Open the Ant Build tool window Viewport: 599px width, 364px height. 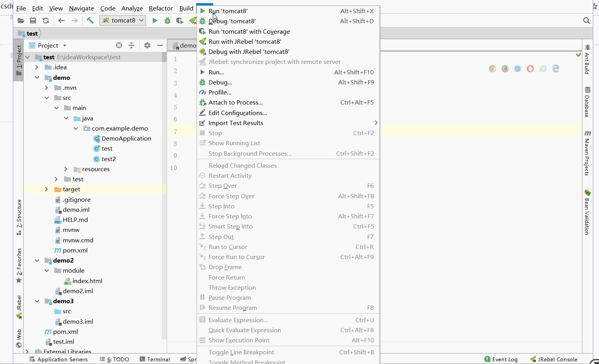[587, 59]
